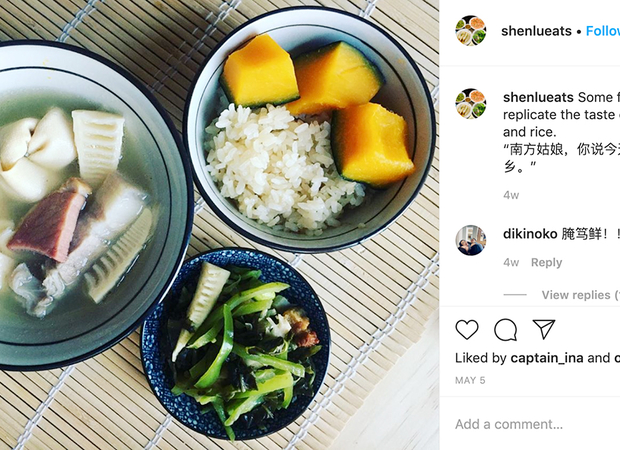Share the post via paper plane icon
The image size is (620, 450).
click(544, 329)
